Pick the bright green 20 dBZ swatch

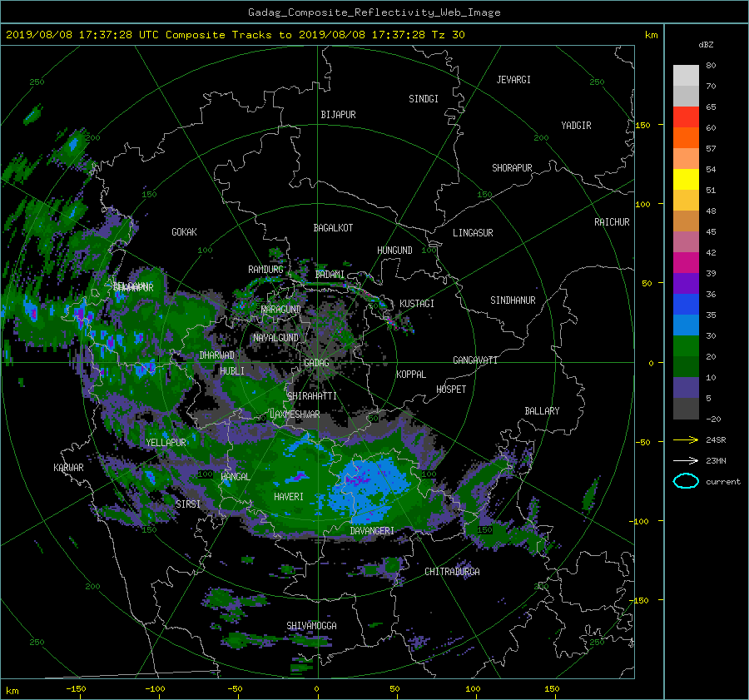pyautogui.click(x=686, y=346)
